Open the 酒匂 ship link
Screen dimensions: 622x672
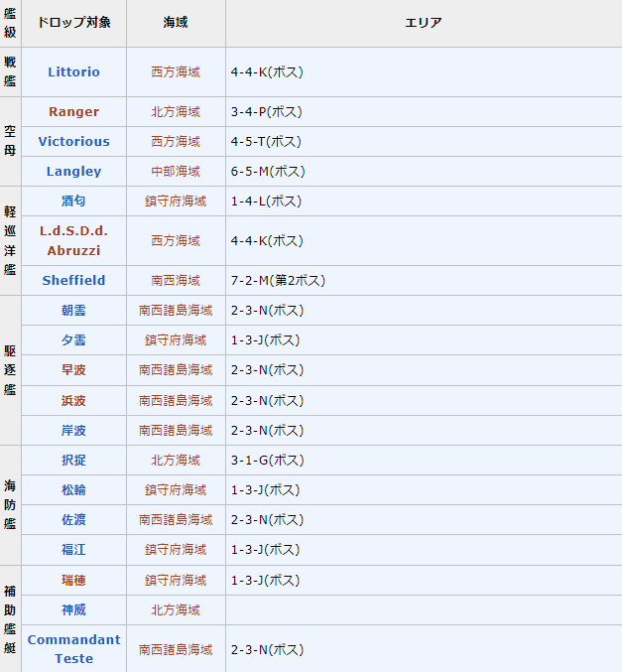point(73,201)
